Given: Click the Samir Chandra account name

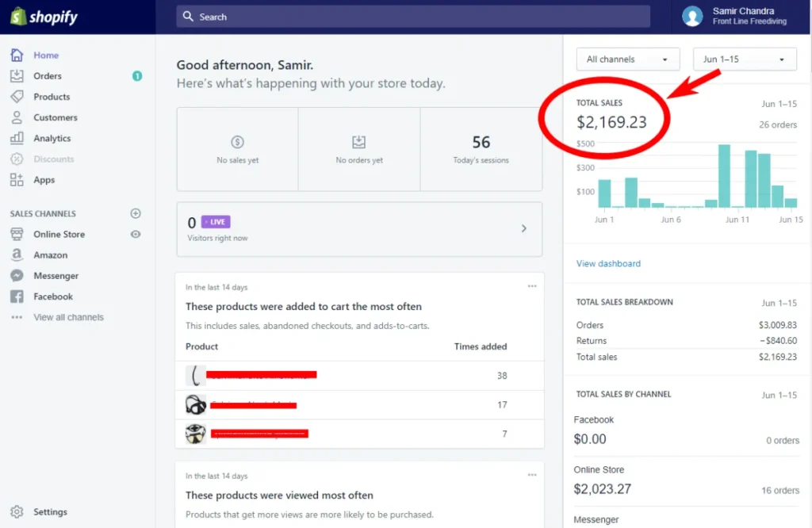Looking at the screenshot, I should coord(743,11).
